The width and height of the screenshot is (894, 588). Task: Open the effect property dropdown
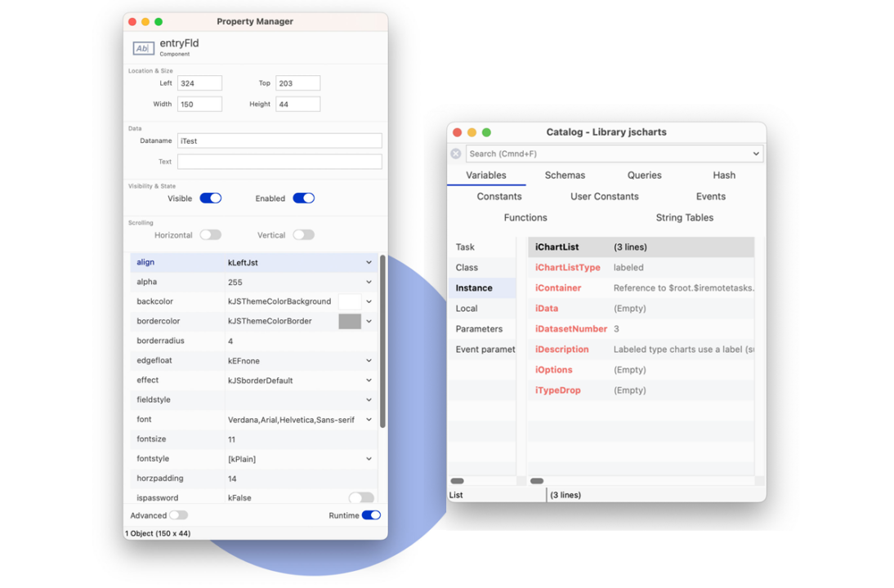tap(369, 380)
